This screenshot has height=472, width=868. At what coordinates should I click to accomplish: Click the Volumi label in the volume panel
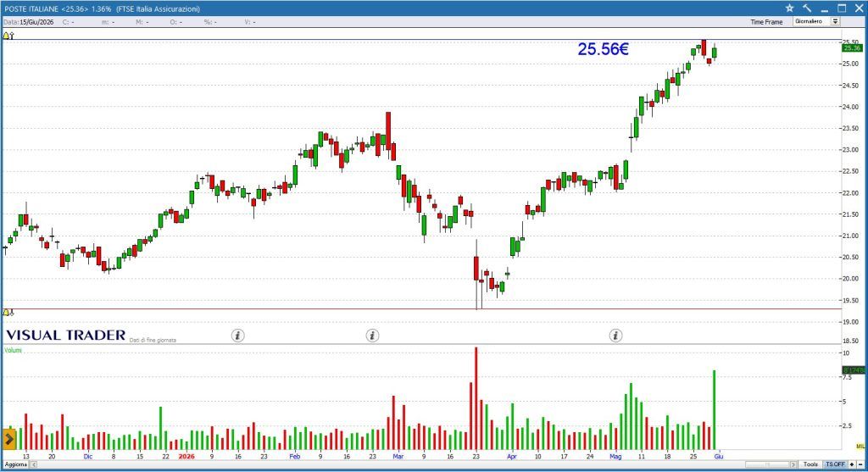(13, 350)
